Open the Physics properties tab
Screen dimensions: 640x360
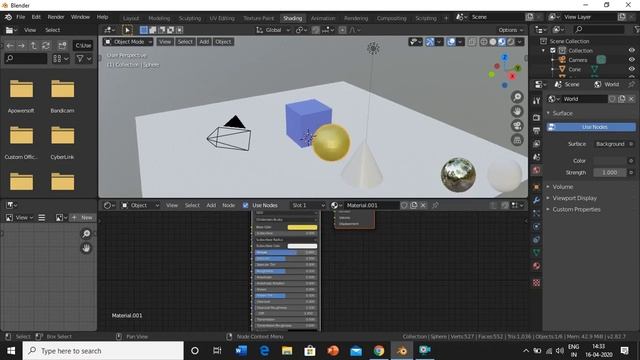pos(536,227)
